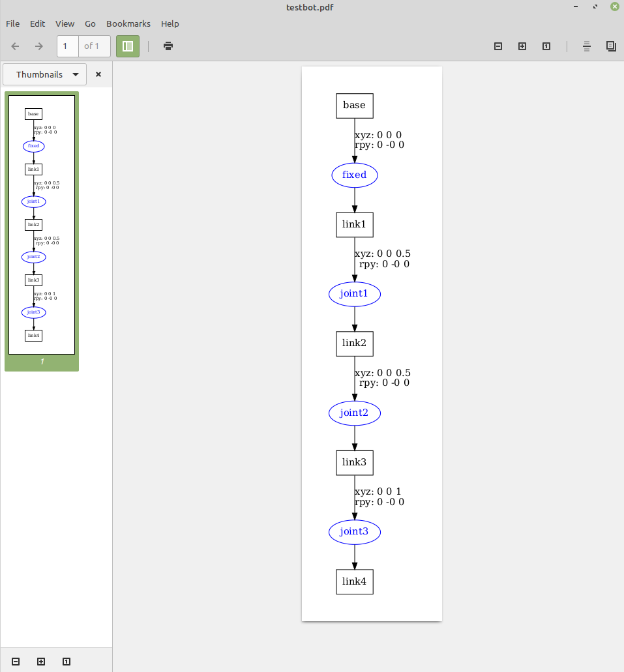Viewport: 624px width, 672px height.
Task: Toggle dual page view icon
Action: pos(611,46)
